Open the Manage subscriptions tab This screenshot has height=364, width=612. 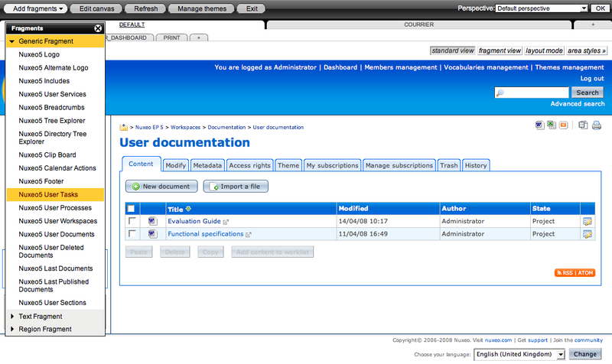point(399,165)
